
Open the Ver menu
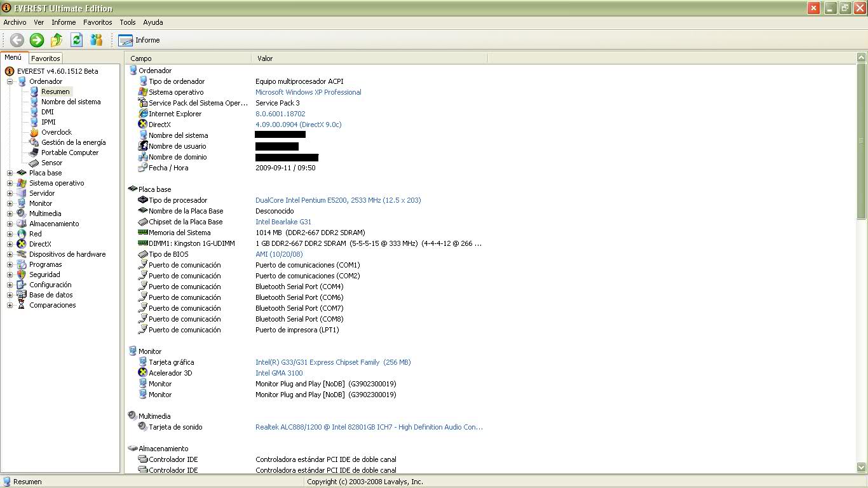pos(39,22)
